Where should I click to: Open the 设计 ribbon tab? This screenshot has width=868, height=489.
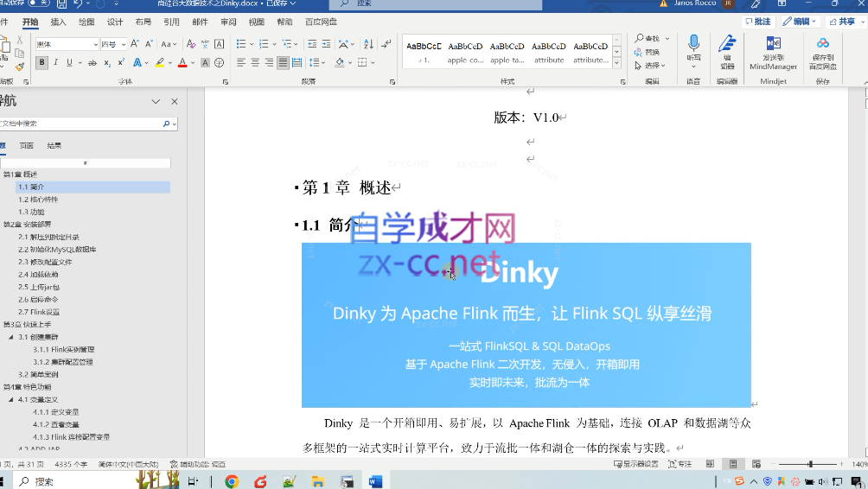click(x=115, y=22)
